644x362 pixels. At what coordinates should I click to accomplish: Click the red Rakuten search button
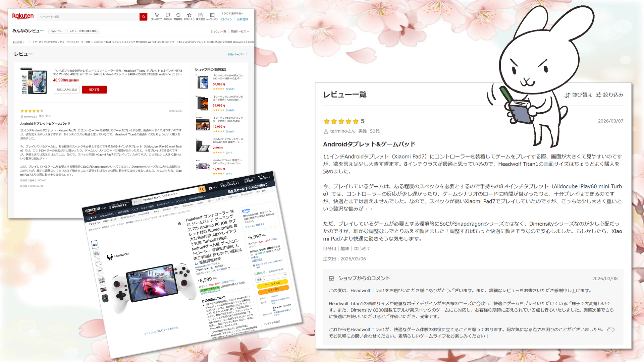(143, 16)
